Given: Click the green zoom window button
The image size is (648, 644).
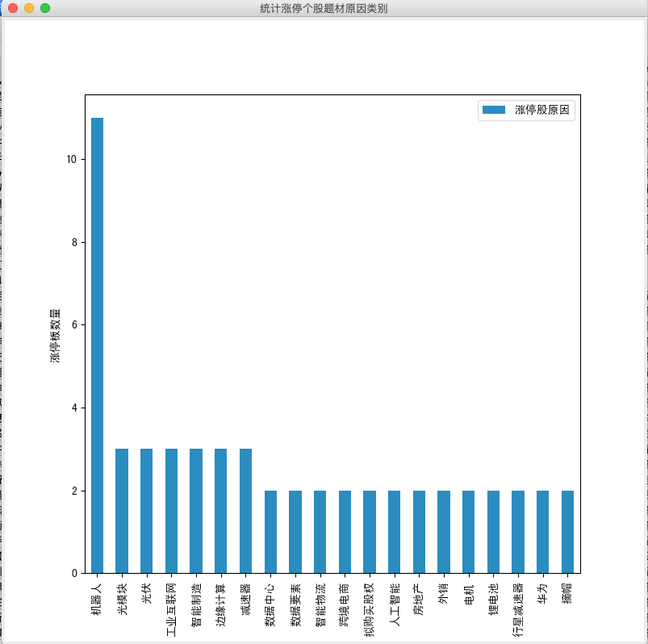Looking at the screenshot, I should point(45,8).
